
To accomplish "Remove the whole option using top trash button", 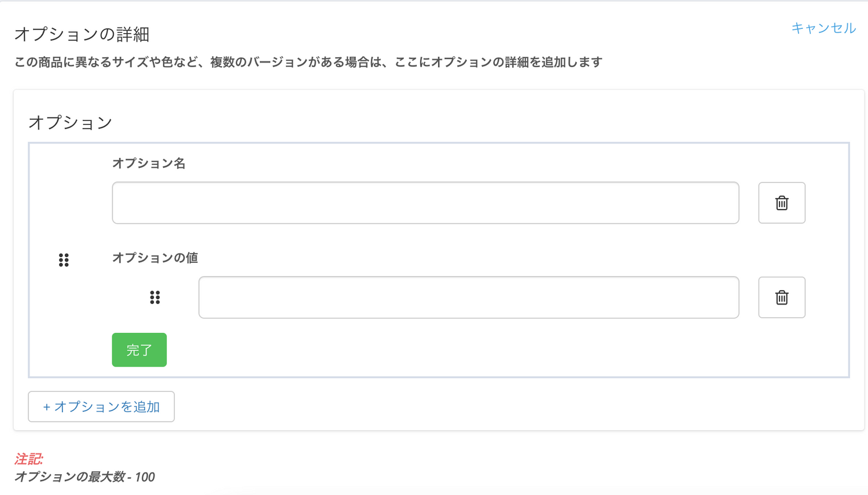I will coord(781,203).
